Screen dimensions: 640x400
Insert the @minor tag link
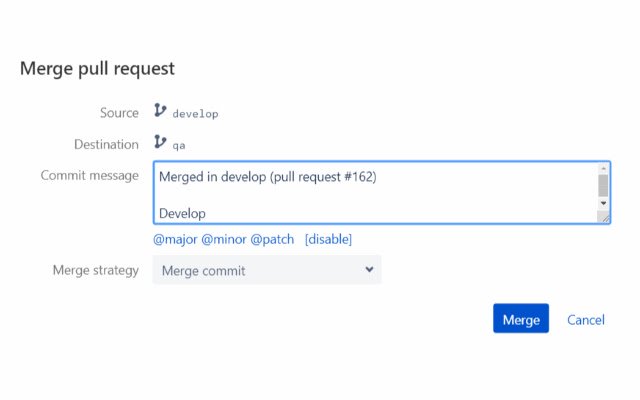point(224,239)
